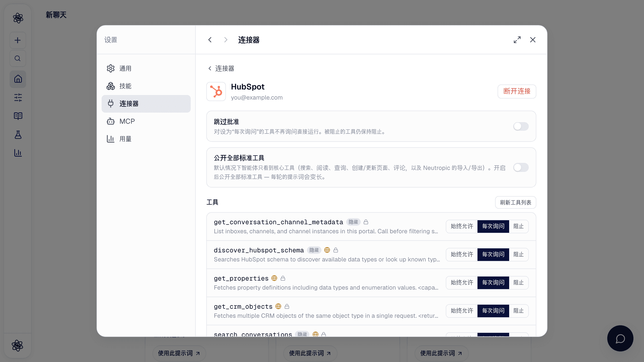
Task: Toggle the 公开全部标准工具 switch
Action: coord(521,167)
